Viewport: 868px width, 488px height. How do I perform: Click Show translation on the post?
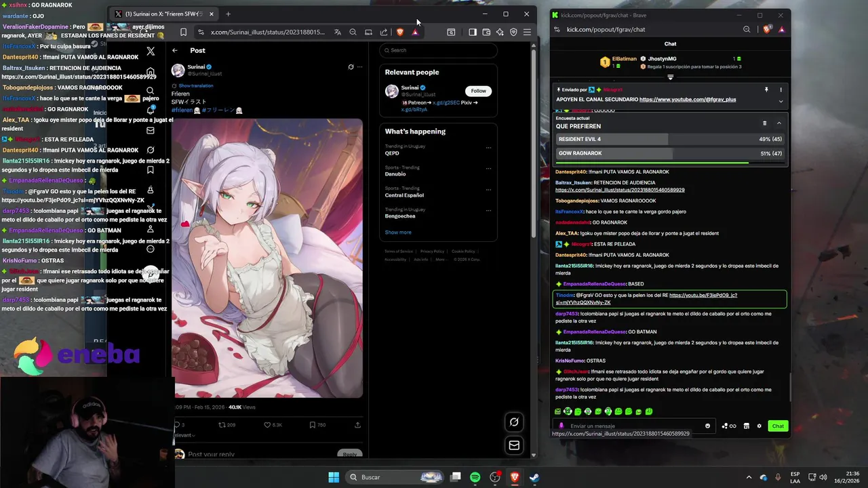pyautogui.click(x=196, y=85)
